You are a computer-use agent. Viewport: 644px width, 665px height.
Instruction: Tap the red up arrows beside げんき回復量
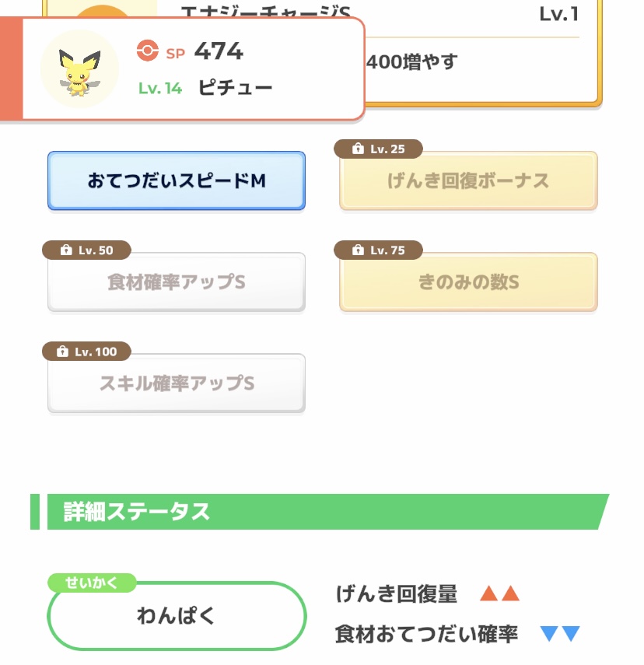(499, 595)
